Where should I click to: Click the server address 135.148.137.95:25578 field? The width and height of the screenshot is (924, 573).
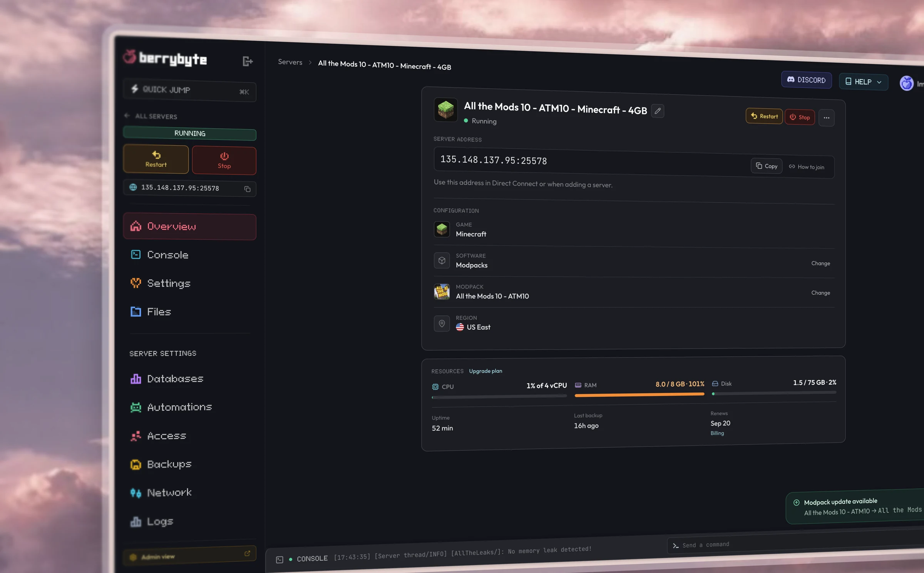[634, 163]
